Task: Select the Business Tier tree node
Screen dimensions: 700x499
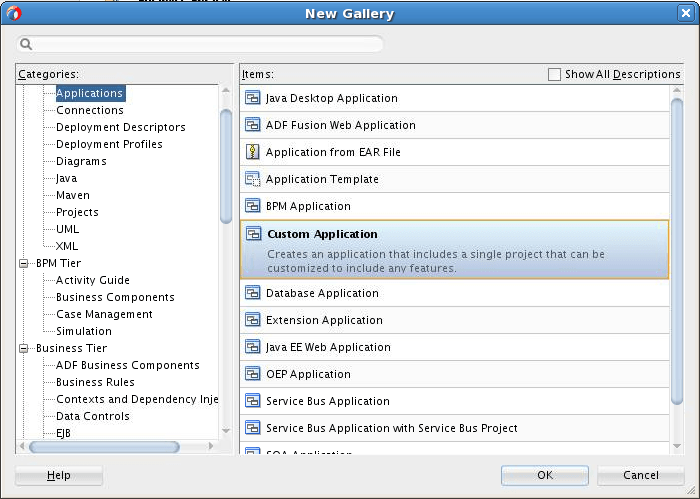Action: pyautogui.click(x=71, y=348)
